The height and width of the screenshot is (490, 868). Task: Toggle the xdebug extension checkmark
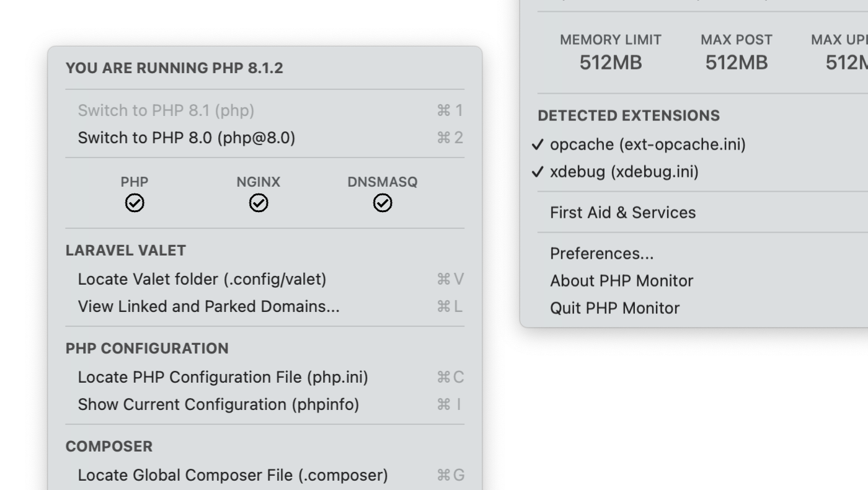[538, 172]
